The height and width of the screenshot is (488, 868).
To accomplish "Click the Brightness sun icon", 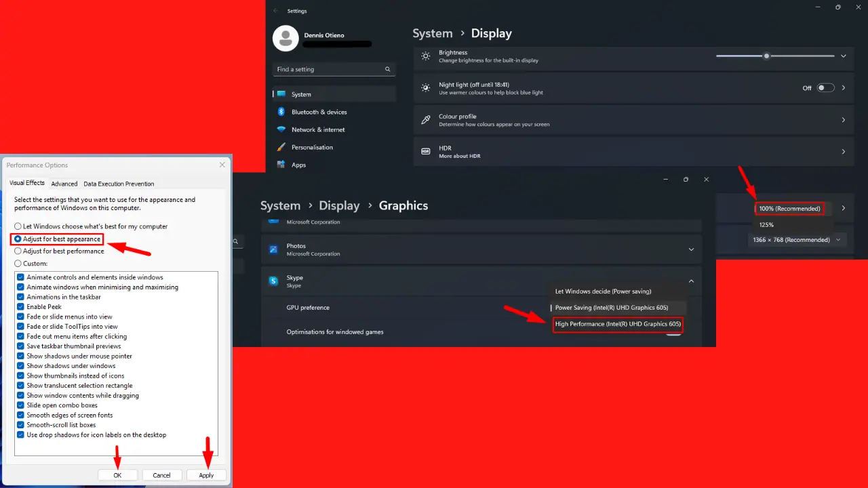I will coord(426,56).
